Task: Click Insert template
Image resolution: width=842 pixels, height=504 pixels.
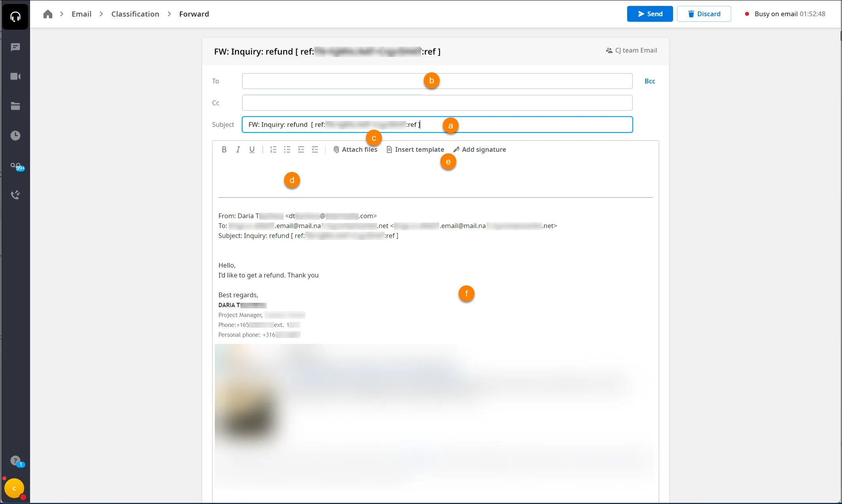Action: tap(415, 149)
